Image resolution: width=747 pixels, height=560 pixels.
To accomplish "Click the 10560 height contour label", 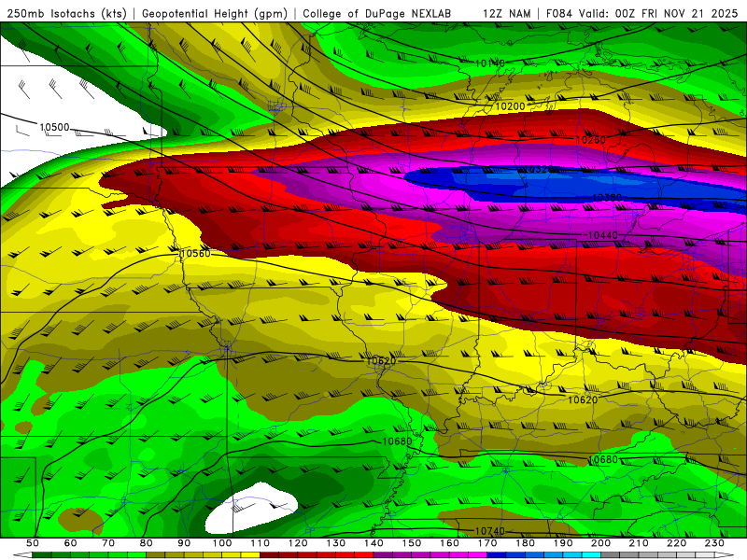I will (x=195, y=253).
